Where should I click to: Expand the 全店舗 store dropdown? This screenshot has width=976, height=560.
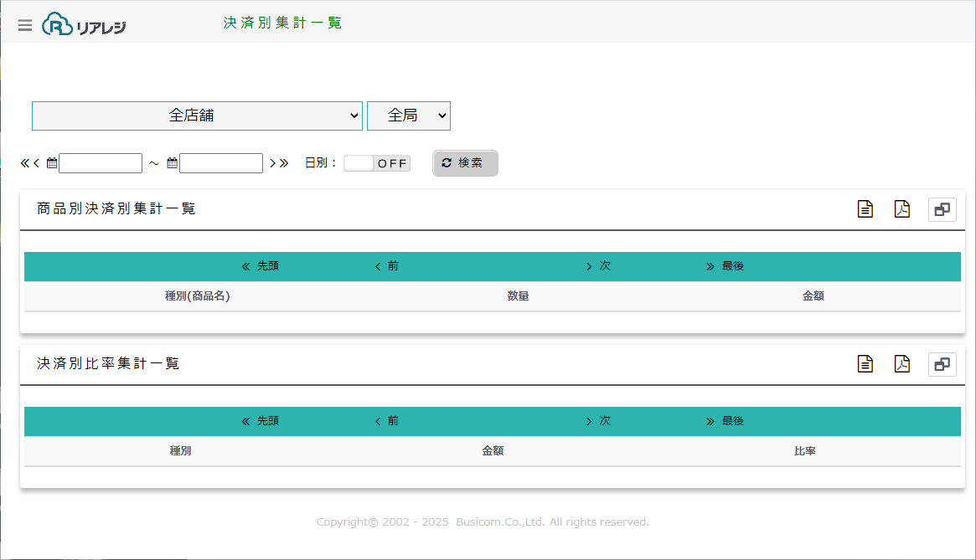pos(197,116)
